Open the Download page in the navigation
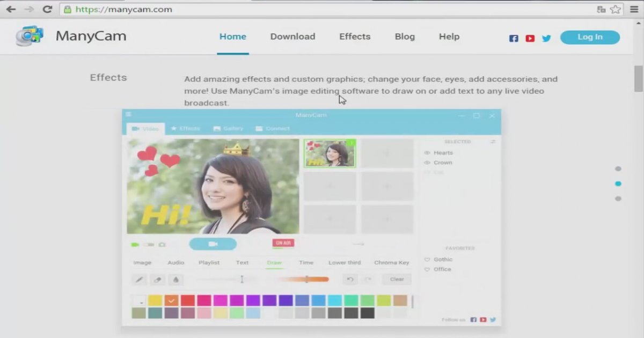The height and width of the screenshot is (338, 644). [292, 36]
